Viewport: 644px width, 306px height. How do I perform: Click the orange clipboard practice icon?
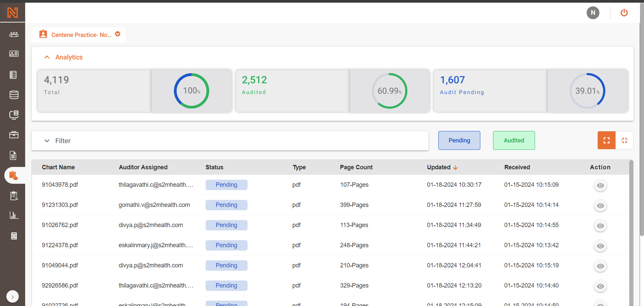tap(43, 34)
